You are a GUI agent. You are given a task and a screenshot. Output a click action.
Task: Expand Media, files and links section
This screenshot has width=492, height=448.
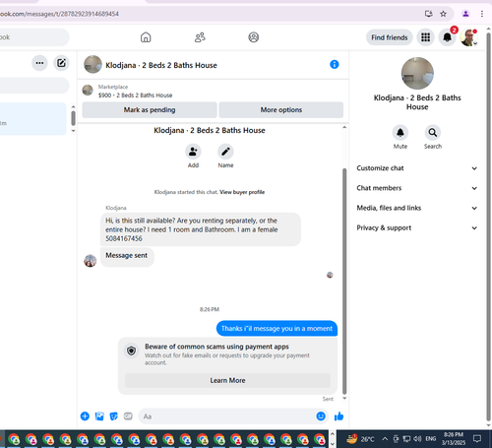(417, 208)
